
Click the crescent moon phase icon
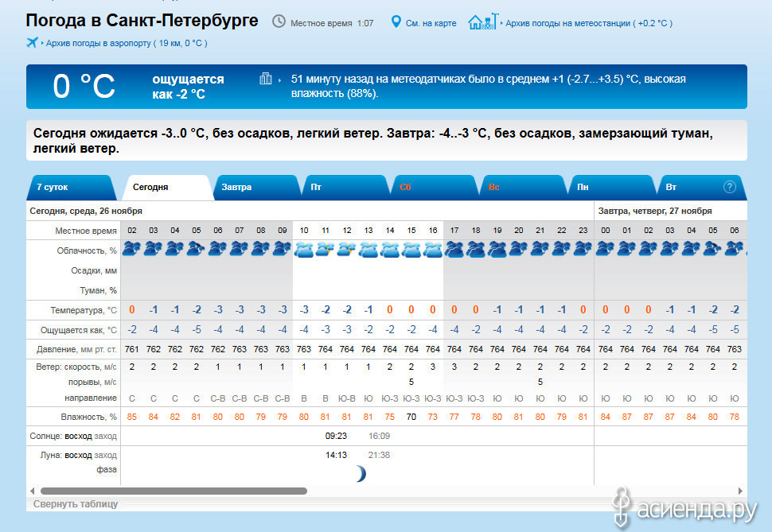361,474
